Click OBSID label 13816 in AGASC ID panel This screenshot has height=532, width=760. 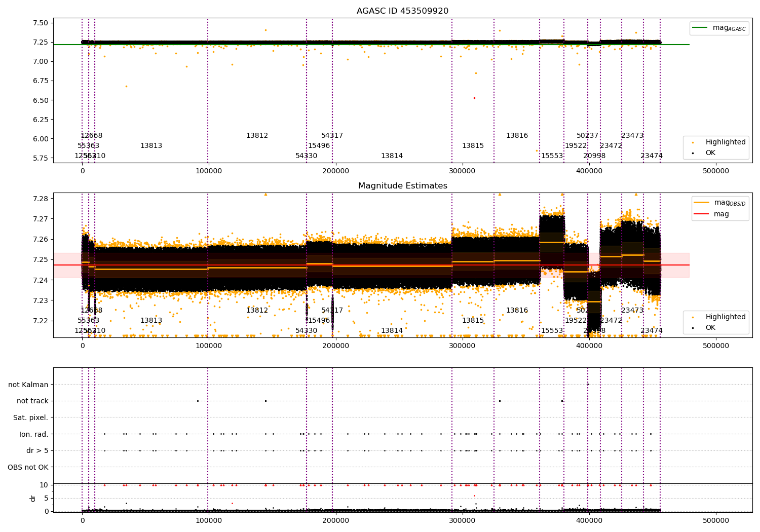tap(517, 136)
